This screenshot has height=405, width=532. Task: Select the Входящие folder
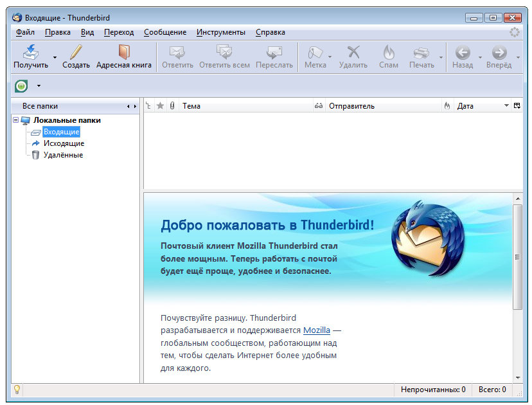[62, 132]
